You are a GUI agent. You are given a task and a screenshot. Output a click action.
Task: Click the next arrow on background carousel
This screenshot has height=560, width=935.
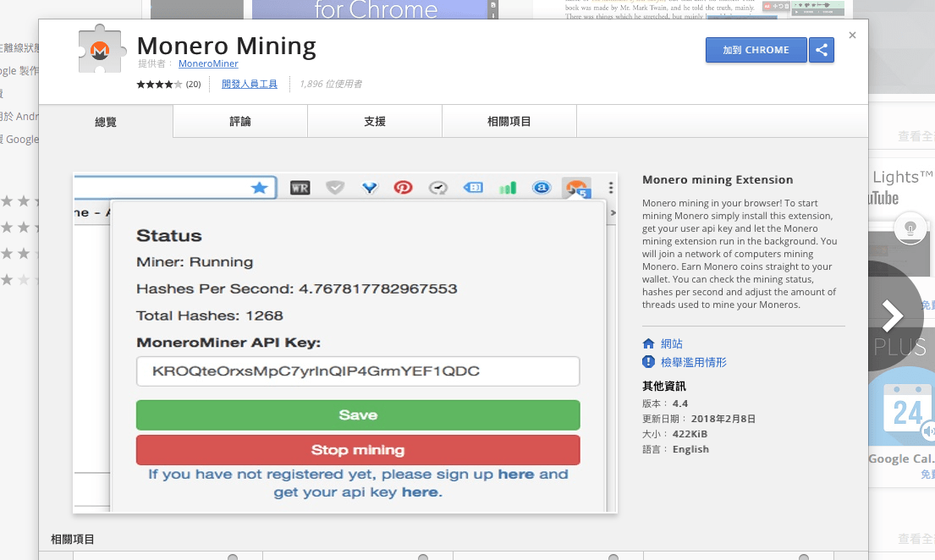(x=892, y=316)
